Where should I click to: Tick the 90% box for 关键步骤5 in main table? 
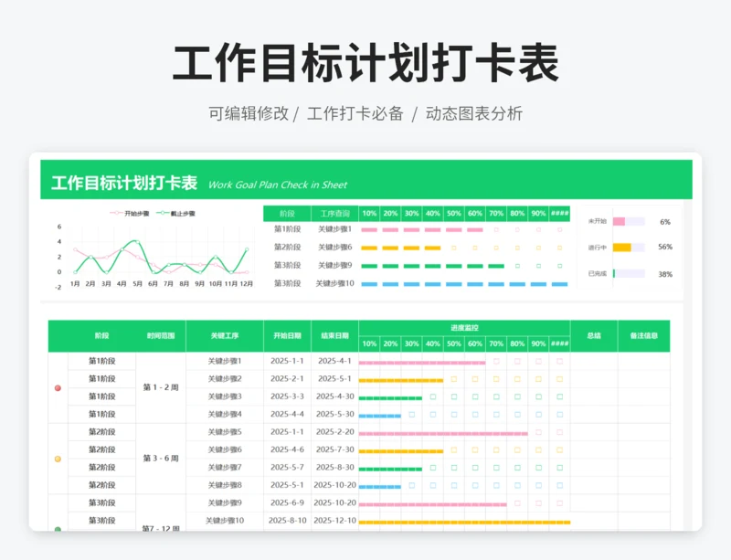(539, 432)
